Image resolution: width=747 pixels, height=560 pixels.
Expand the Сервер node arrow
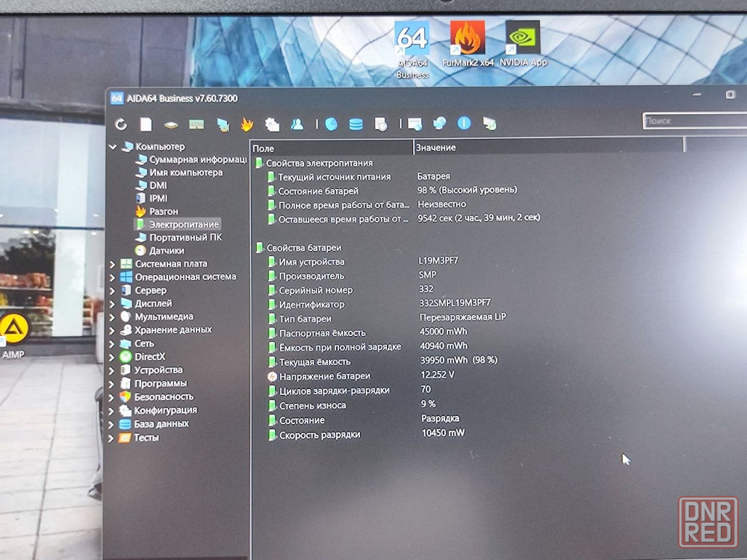(113, 290)
